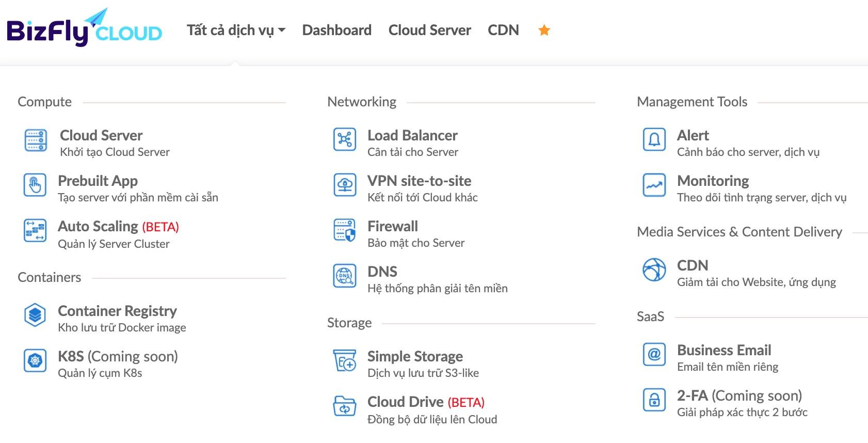Click 'Dịch vụ lưu trữ S3-like' text
This screenshot has width=868, height=443.
(423, 373)
